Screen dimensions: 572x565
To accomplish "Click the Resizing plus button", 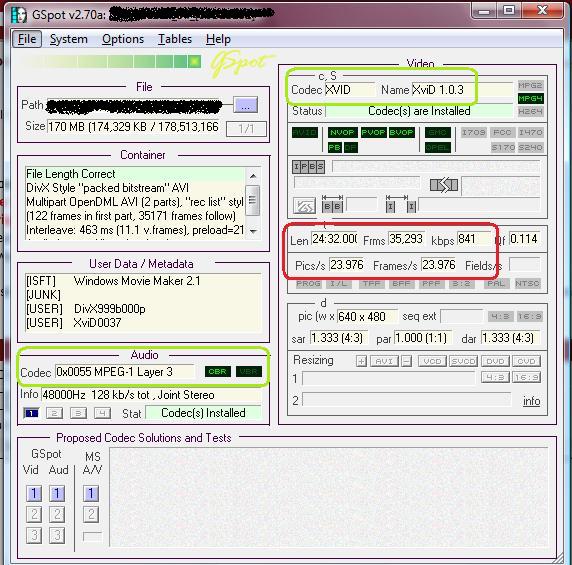I will click(x=361, y=361).
